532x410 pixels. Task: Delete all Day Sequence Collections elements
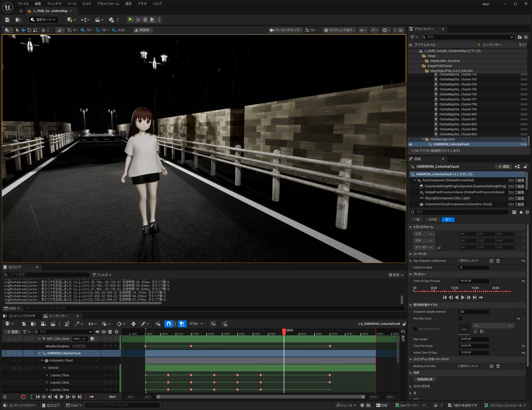[498, 261]
